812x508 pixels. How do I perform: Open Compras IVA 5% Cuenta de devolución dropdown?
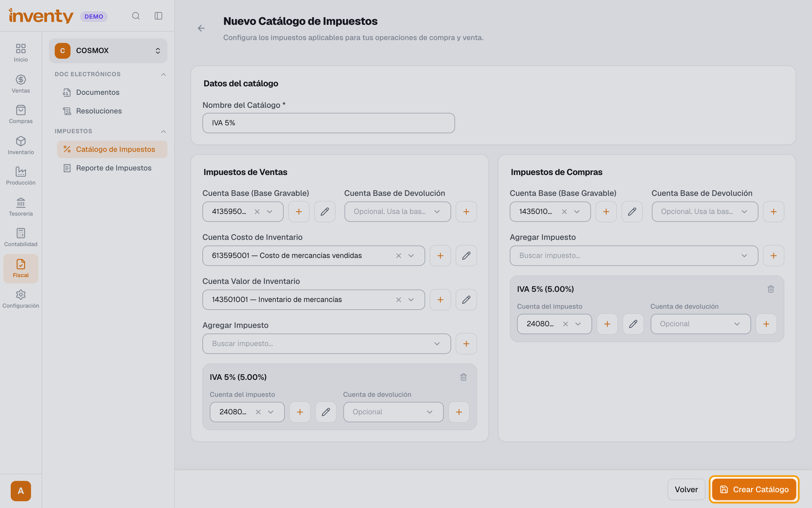click(701, 324)
